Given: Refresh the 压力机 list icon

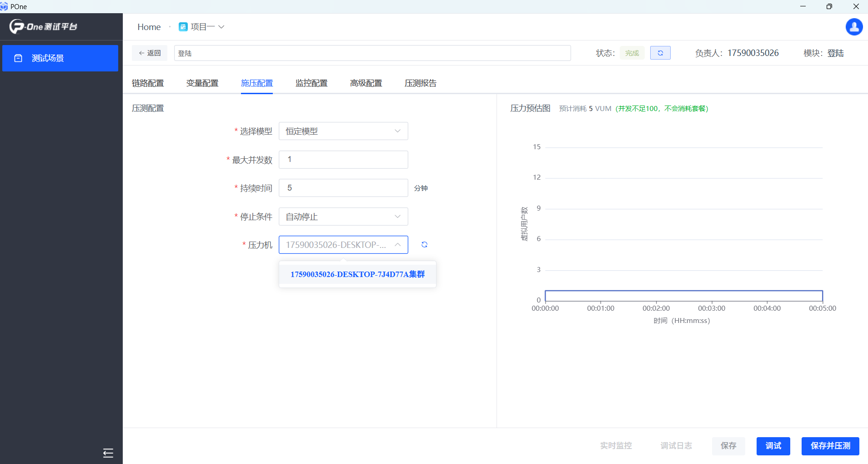Looking at the screenshot, I should click(424, 245).
